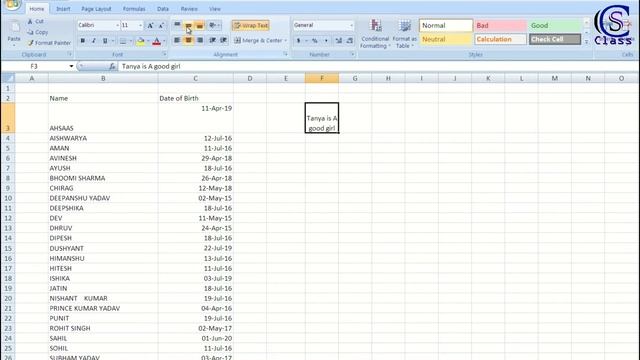The image size is (640, 360).
Task: Open Font dialog launcher
Action: [x=164, y=54]
